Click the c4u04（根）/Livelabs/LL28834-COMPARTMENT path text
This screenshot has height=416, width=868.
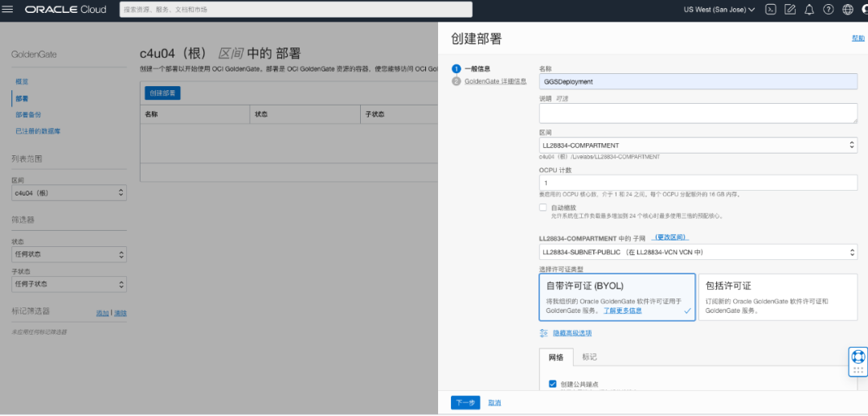[600, 158]
